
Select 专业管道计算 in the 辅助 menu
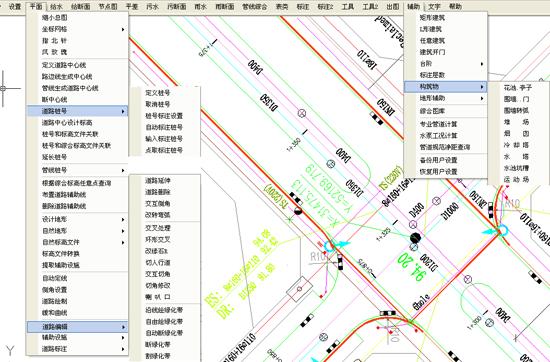[x=438, y=124]
